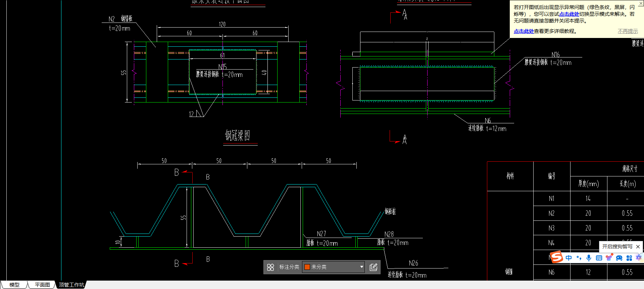Toggle Sogou punctuation mode icon
This screenshot has width=644, height=289.
click(x=579, y=258)
